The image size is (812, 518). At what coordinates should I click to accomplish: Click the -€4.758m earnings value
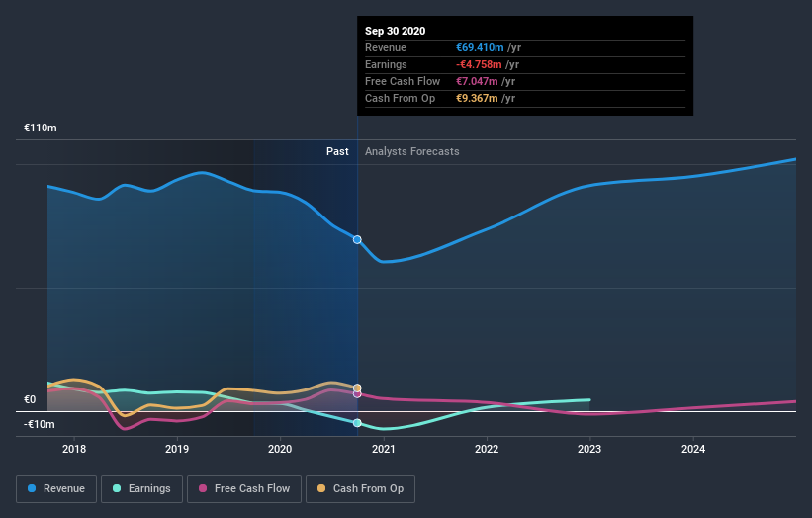(x=479, y=64)
